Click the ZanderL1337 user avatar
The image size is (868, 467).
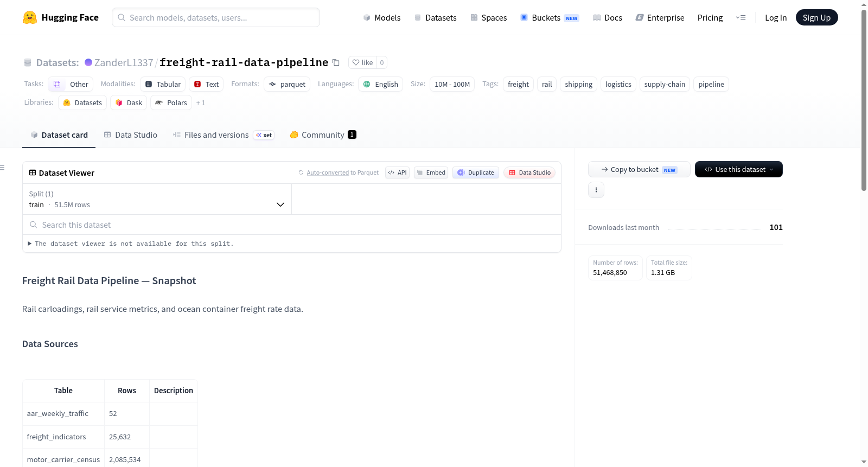(x=88, y=62)
